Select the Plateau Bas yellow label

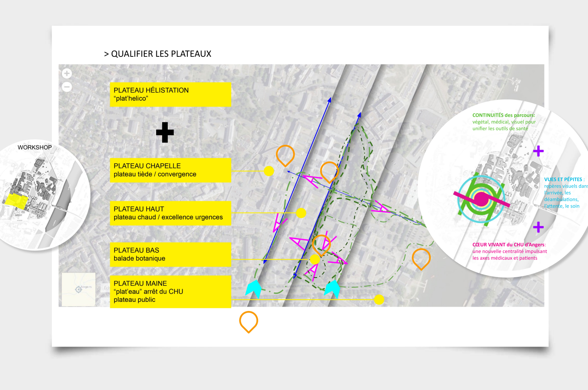(171, 255)
